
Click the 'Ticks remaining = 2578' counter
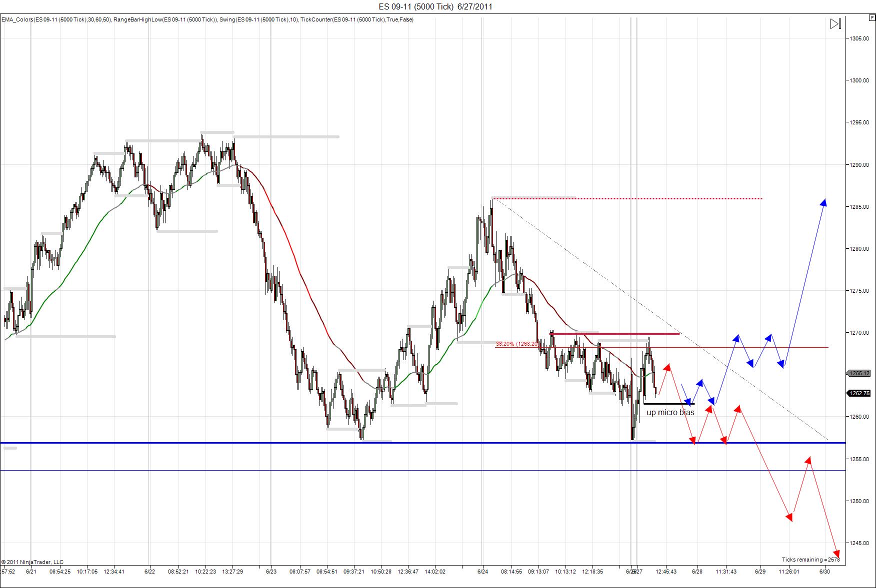(x=810, y=560)
